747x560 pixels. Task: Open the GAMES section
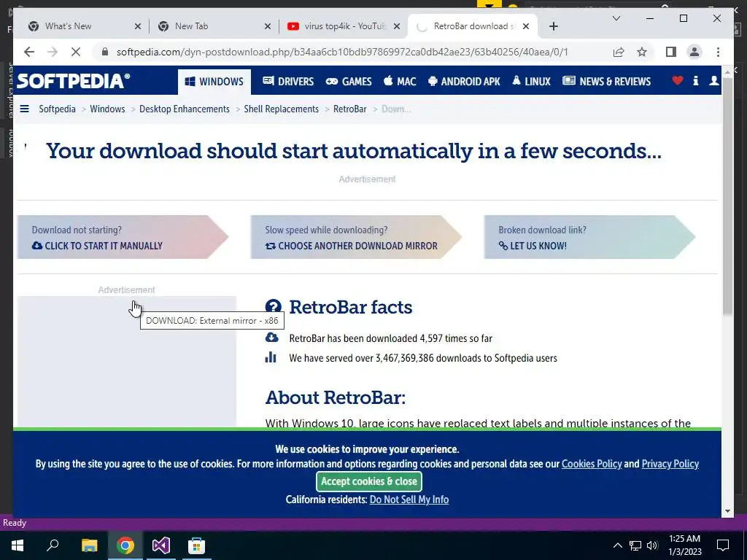348,82
